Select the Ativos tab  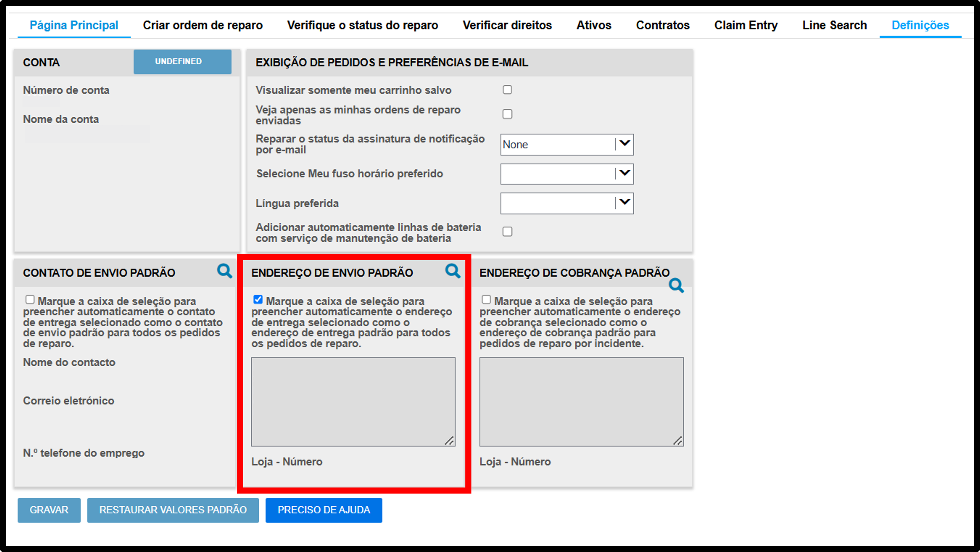(594, 25)
